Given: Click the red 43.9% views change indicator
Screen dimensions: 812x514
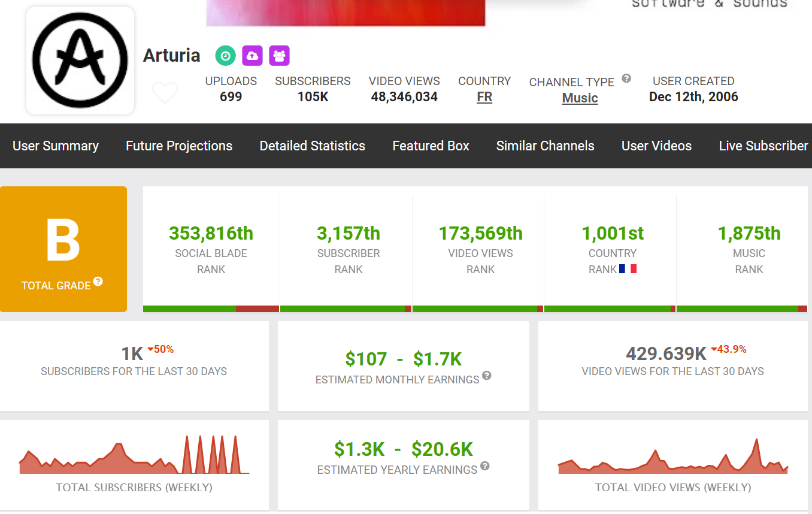Looking at the screenshot, I should (729, 349).
